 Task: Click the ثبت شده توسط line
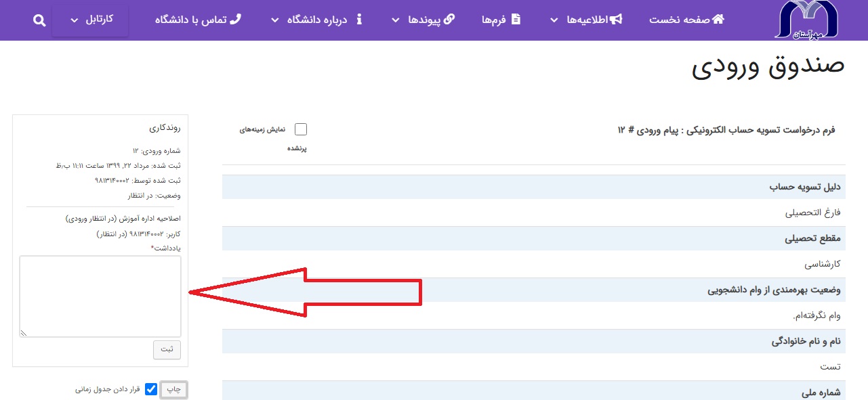pos(138,181)
